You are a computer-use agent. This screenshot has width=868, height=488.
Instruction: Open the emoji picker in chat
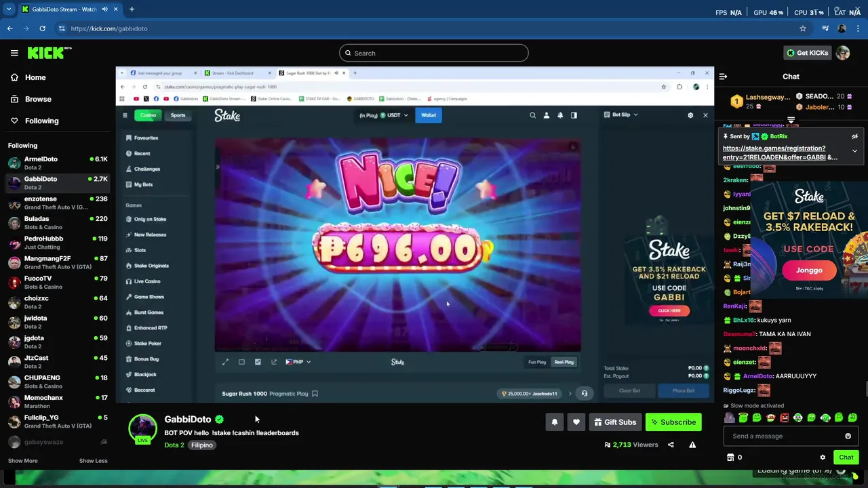(x=848, y=436)
